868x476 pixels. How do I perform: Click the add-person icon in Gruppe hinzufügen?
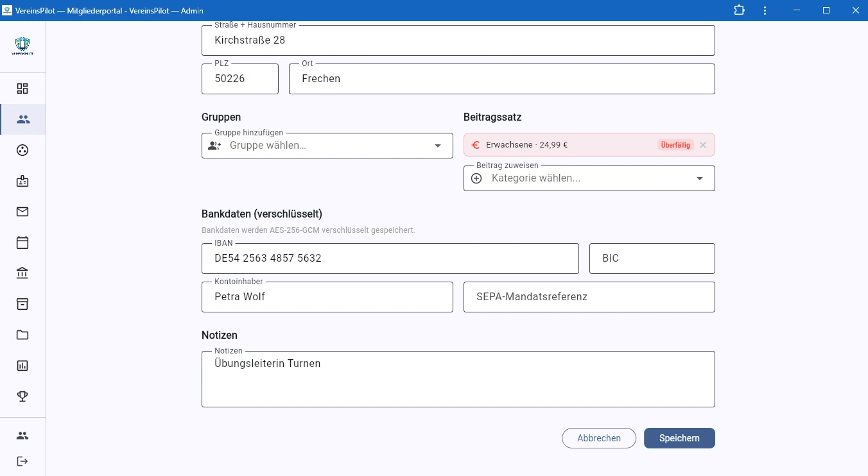coord(214,146)
